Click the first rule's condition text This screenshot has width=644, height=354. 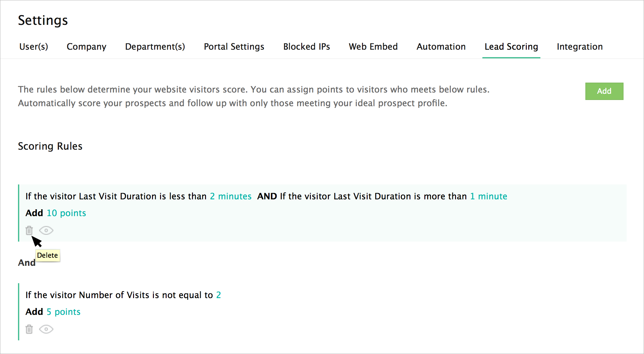pos(116,196)
